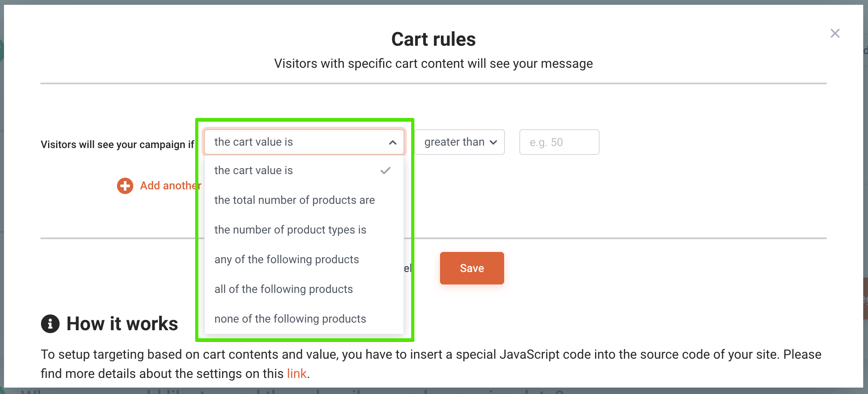Open the greater than comparison dropdown
868x394 pixels.
point(459,142)
